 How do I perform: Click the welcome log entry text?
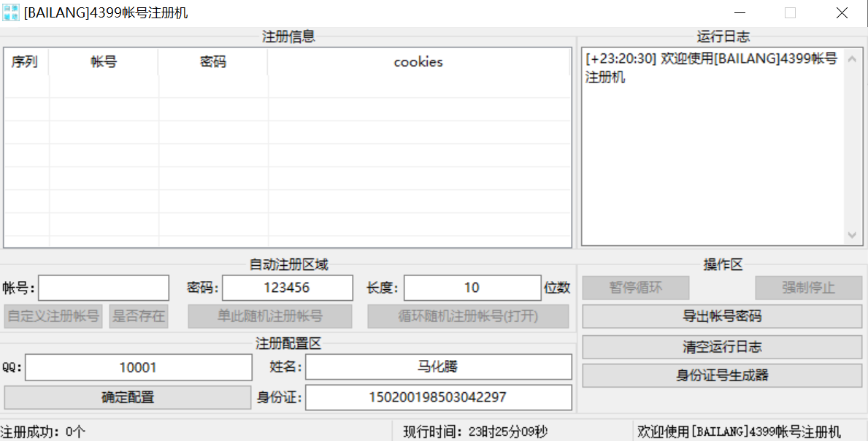coord(711,68)
